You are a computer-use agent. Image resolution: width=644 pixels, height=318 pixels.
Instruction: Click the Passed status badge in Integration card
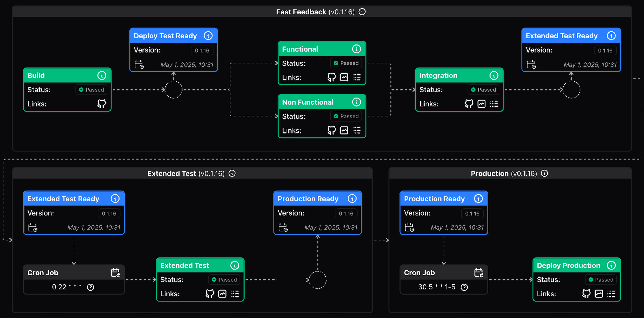(483, 90)
